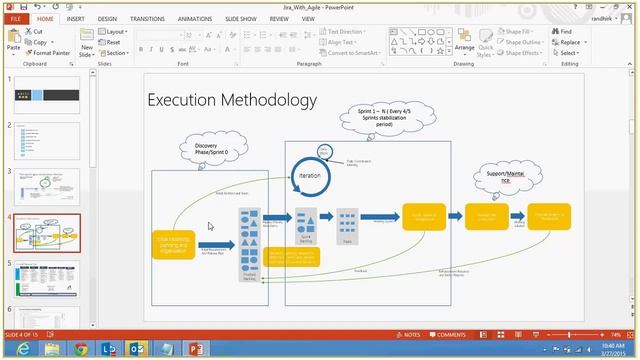Click the Decrease Font Size icon
The height and width of the screenshot is (360, 640).
219,36
